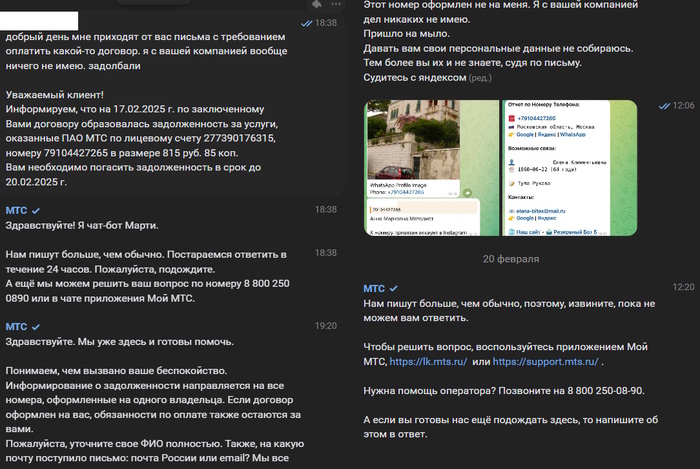Open the https://support.mts.ru/ link
This screenshot has height=469, width=700.
click(546, 361)
